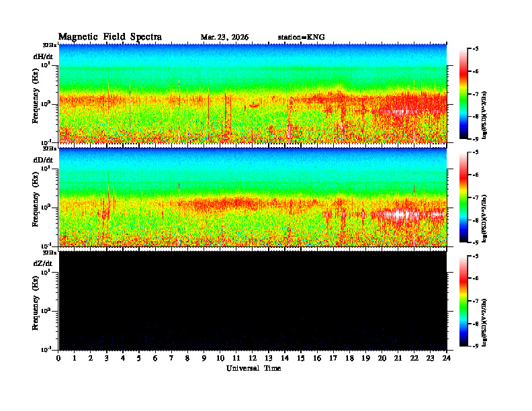Click hour "13" on the Universal Time axis
The image size is (532, 411).
coord(269,359)
